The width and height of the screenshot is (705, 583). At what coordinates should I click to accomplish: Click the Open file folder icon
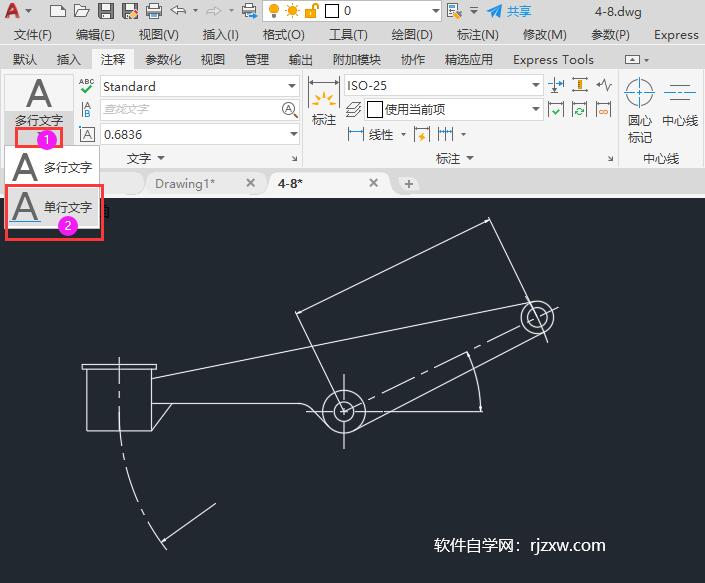pos(81,11)
